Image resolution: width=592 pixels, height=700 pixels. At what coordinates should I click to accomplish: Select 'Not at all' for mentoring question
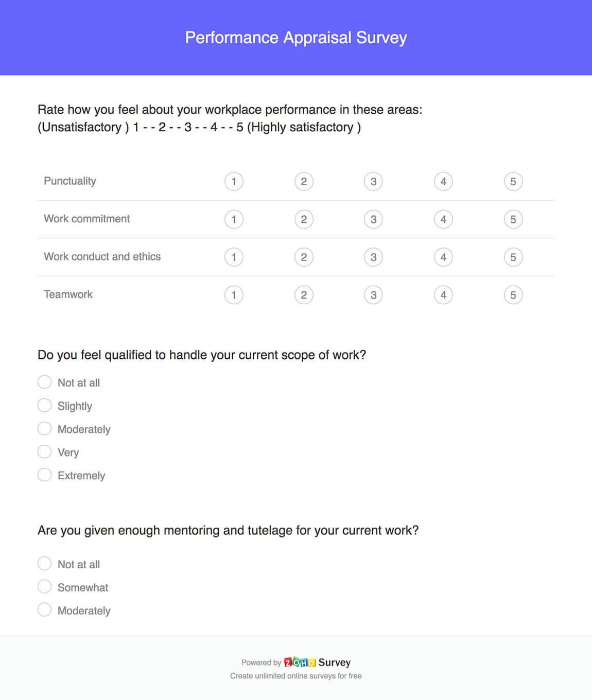coord(45,564)
